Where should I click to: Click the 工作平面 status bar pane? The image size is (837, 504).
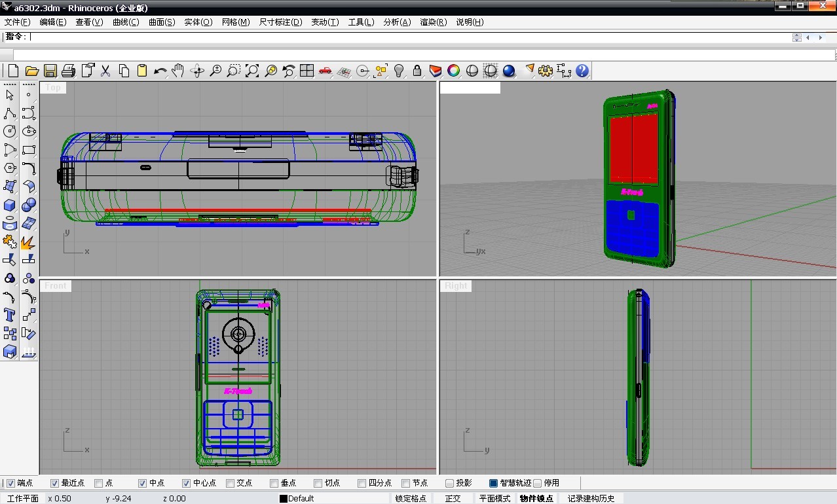tap(22, 498)
